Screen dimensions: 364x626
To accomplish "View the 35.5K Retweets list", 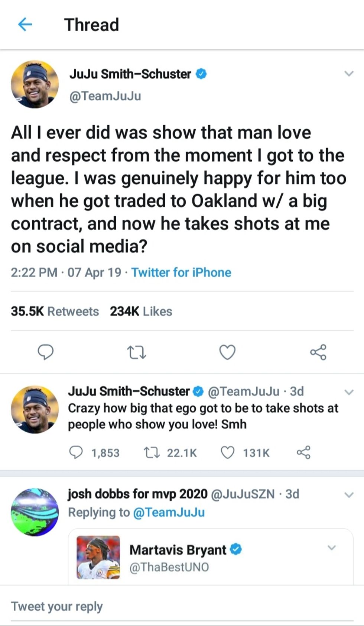I will [x=55, y=311].
